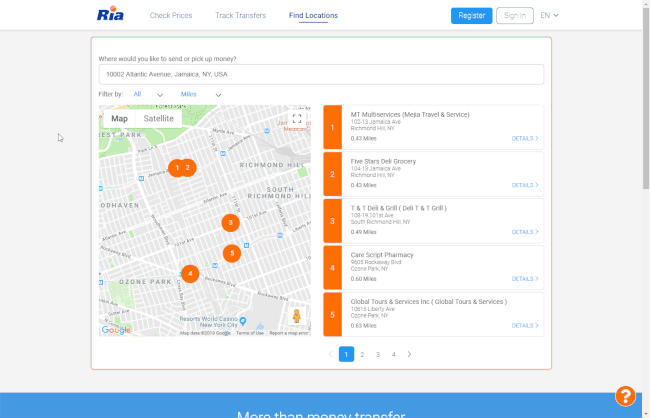The height and width of the screenshot is (418, 650).
Task: Switch map to Satellite view
Action: click(x=158, y=119)
